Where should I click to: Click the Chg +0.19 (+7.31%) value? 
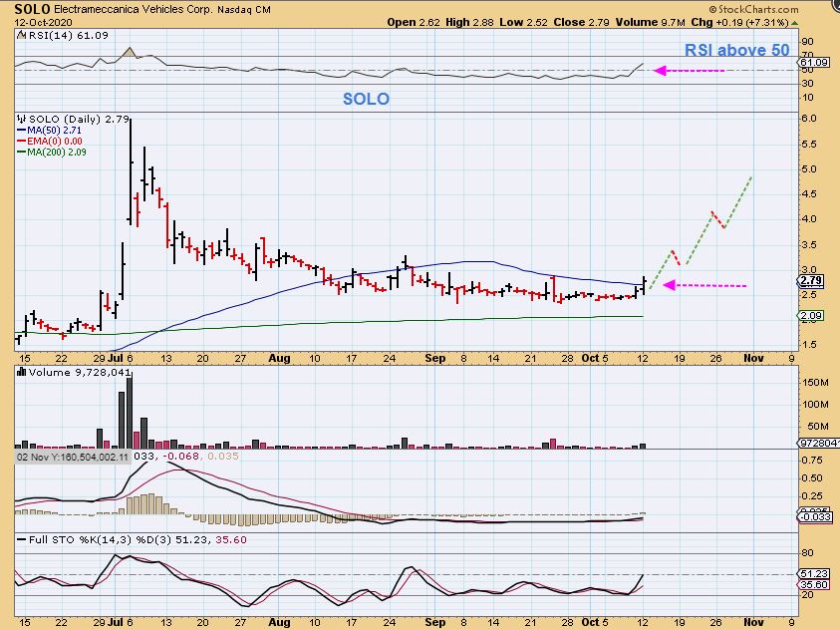pos(739,23)
